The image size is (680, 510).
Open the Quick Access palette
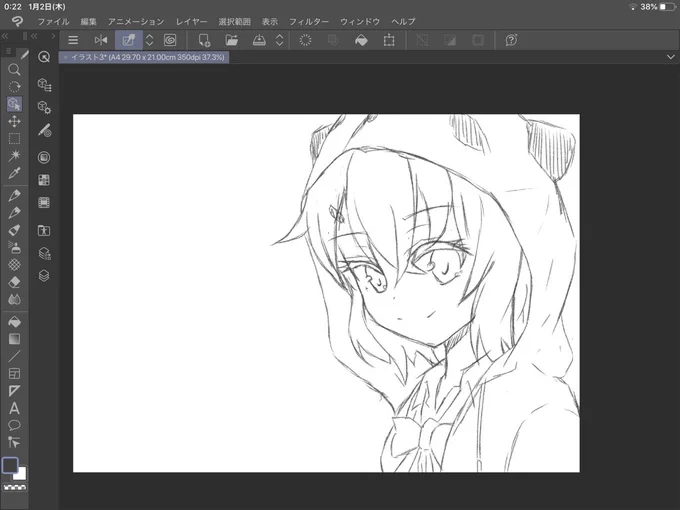(x=44, y=57)
